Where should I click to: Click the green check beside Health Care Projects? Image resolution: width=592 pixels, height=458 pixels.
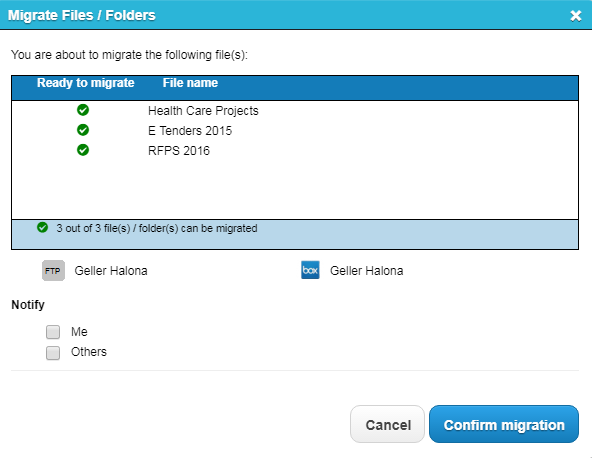point(83,110)
